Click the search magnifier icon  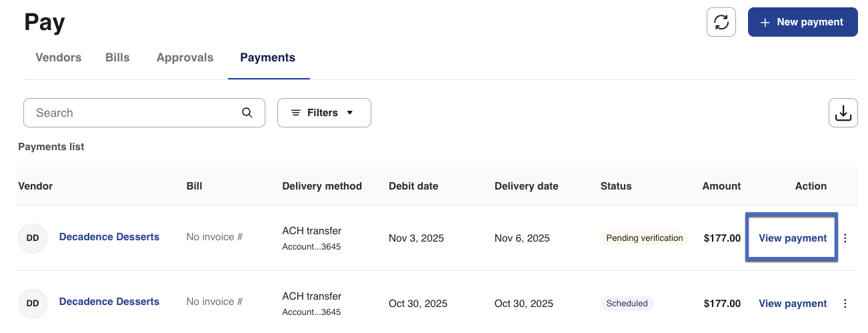point(247,113)
